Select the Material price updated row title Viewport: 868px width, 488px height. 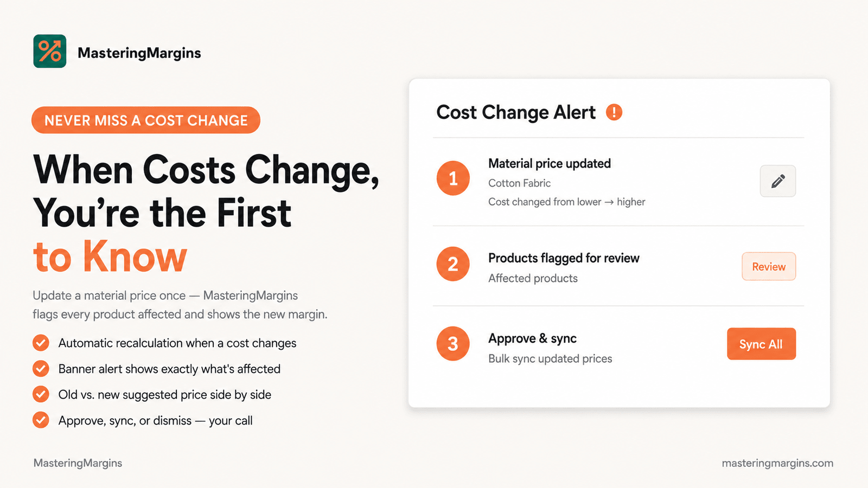coord(550,163)
